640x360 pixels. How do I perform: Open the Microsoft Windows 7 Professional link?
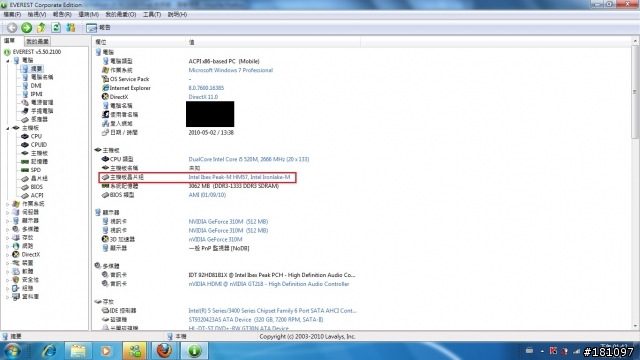pyautogui.click(x=231, y=70)
